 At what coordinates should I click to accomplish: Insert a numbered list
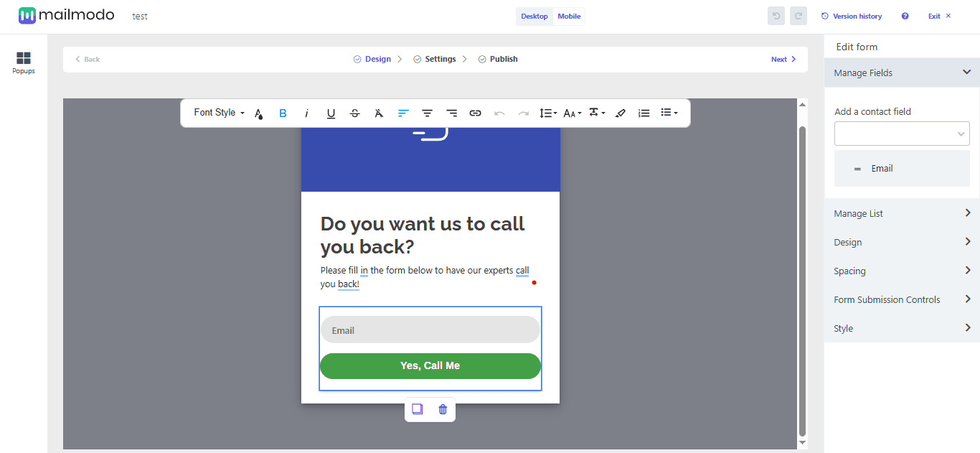click(644, 113)
